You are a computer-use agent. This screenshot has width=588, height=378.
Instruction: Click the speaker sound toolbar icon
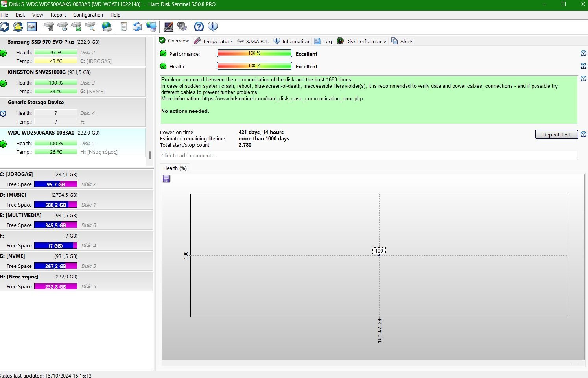coord(182,27)
